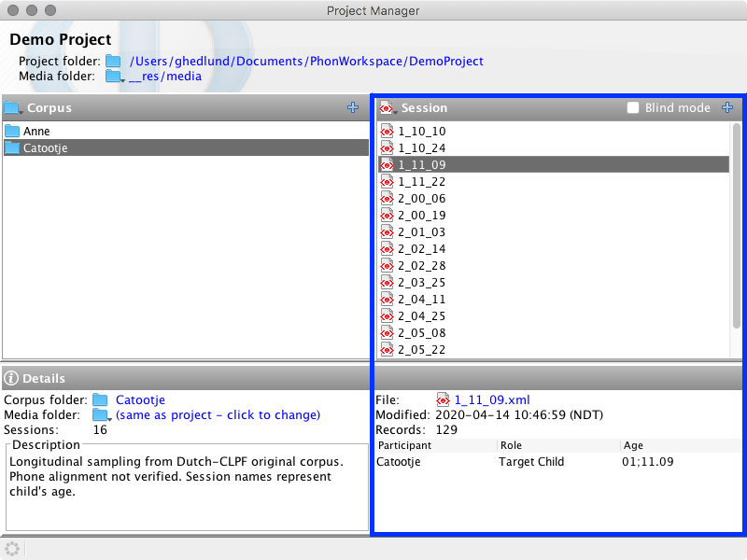Select the Anne corpus

37,132
